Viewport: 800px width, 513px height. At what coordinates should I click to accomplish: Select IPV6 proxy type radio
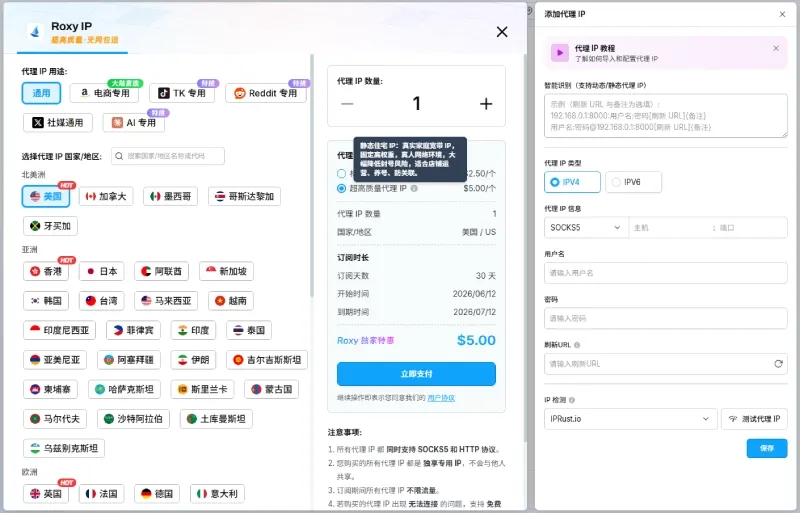coord(633,182)
